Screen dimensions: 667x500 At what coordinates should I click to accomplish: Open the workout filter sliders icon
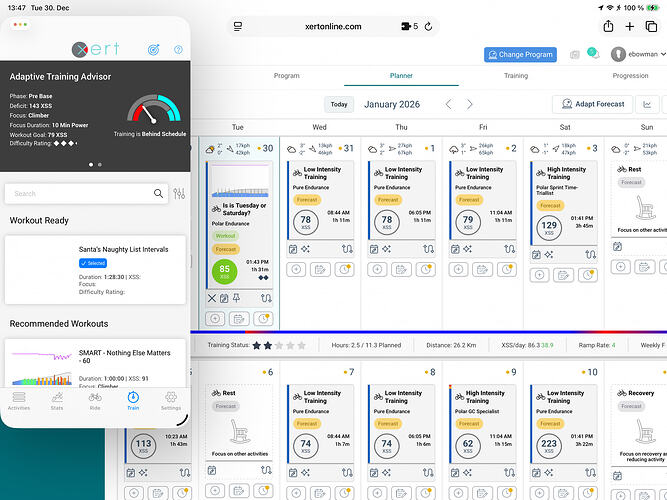pos(179,194)
